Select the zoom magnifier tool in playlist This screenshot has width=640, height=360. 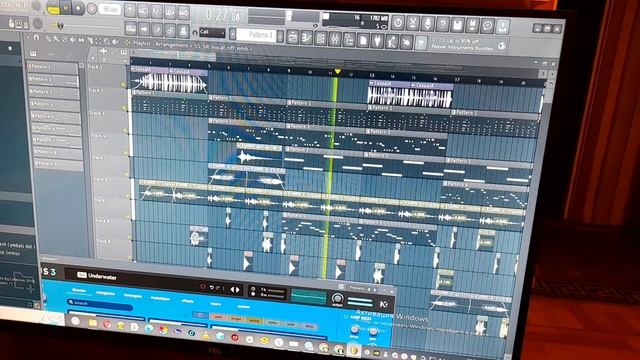point(107,41)
